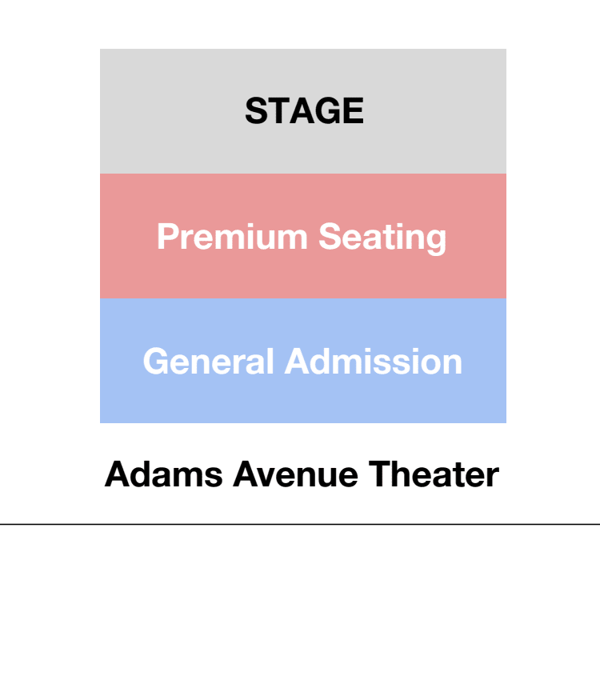
Task: Click the letter S in STAGE
Action: point(256,110)
